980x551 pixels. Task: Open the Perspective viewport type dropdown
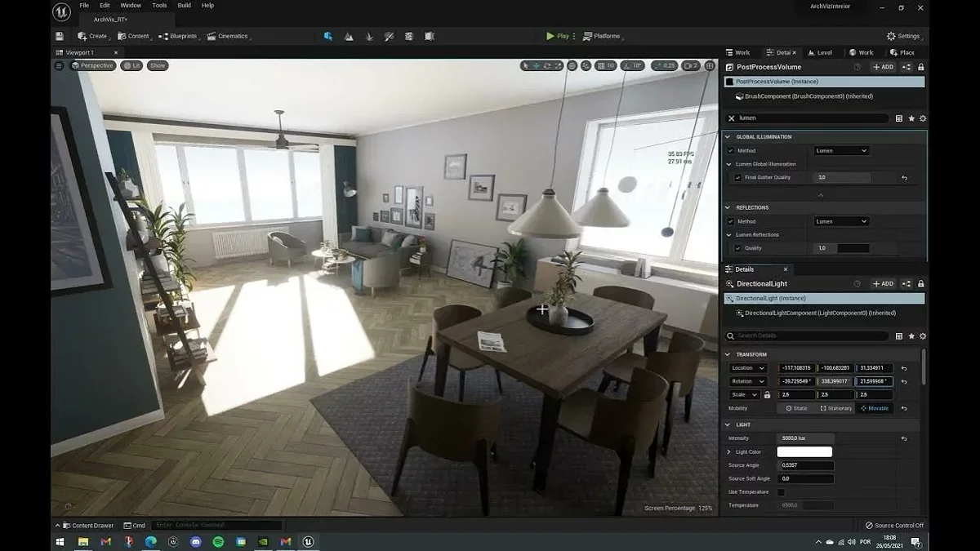(x=93, y=65)
